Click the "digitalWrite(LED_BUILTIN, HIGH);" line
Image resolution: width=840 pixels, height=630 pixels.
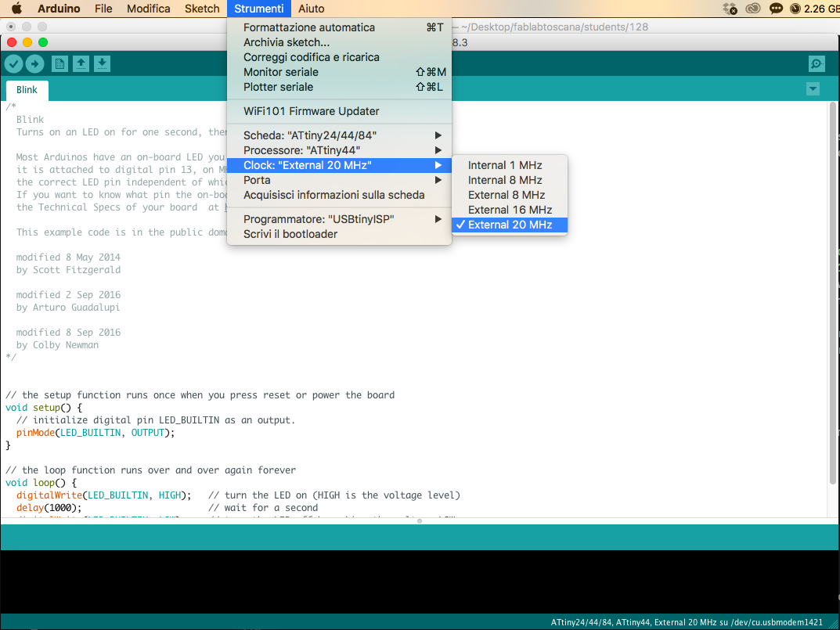103,495
